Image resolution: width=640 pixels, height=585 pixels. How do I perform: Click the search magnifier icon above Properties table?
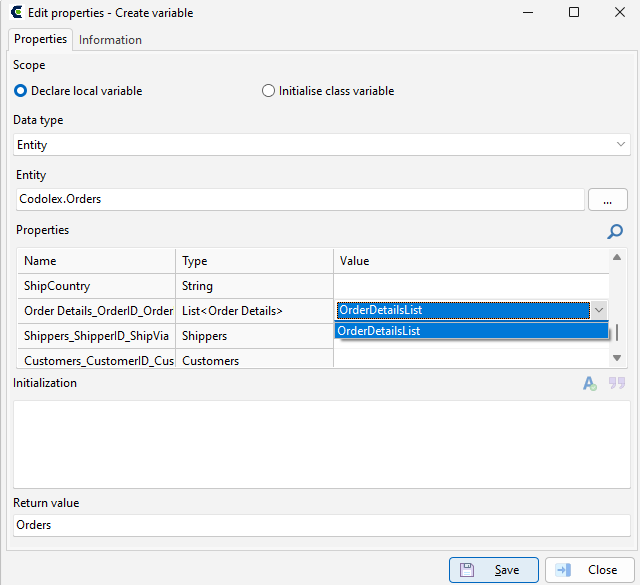point(615,231)
